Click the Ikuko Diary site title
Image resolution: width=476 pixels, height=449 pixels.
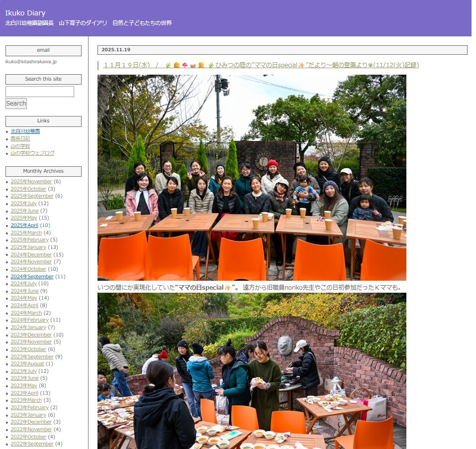click(25, 13)
